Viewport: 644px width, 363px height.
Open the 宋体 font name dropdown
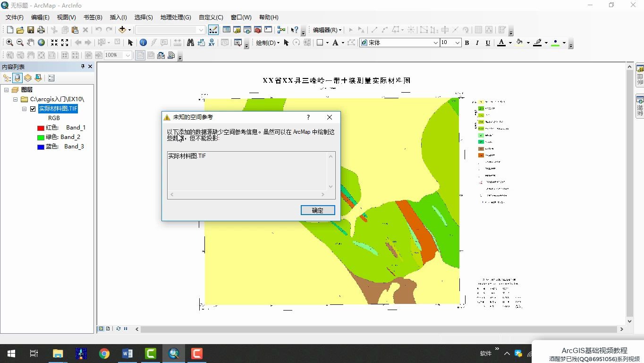pos(436,43)
